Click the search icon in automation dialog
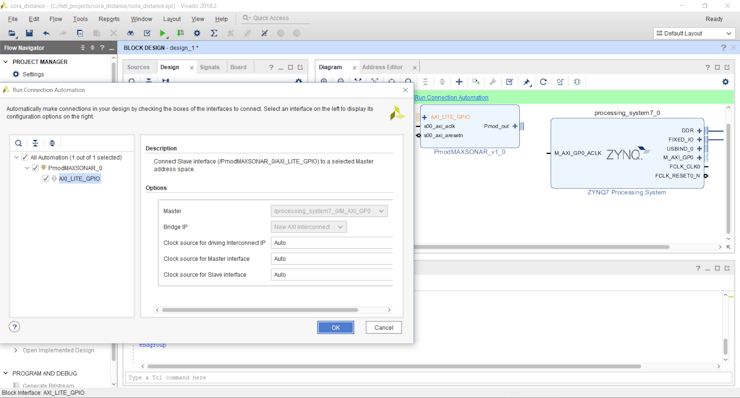This screenshot has width=740, height=398. (18, 143)
